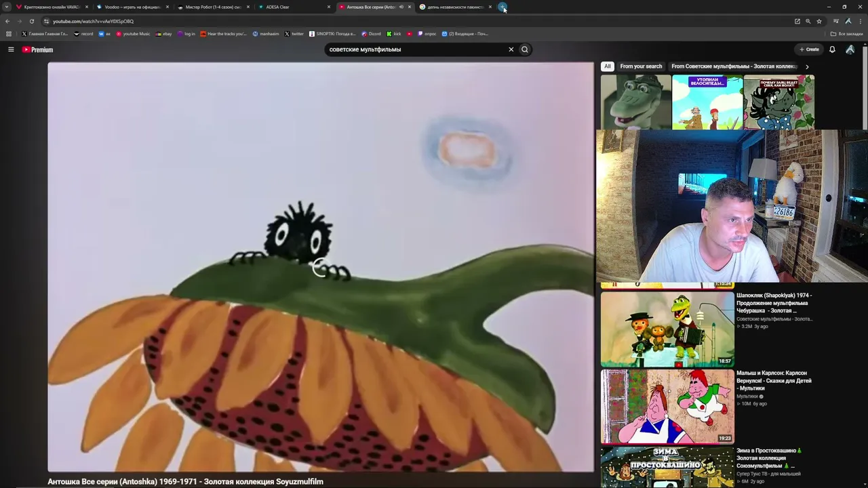868x488 pixels.
Task: Switch to the день независимости пакистана tab
Action: 456,7
